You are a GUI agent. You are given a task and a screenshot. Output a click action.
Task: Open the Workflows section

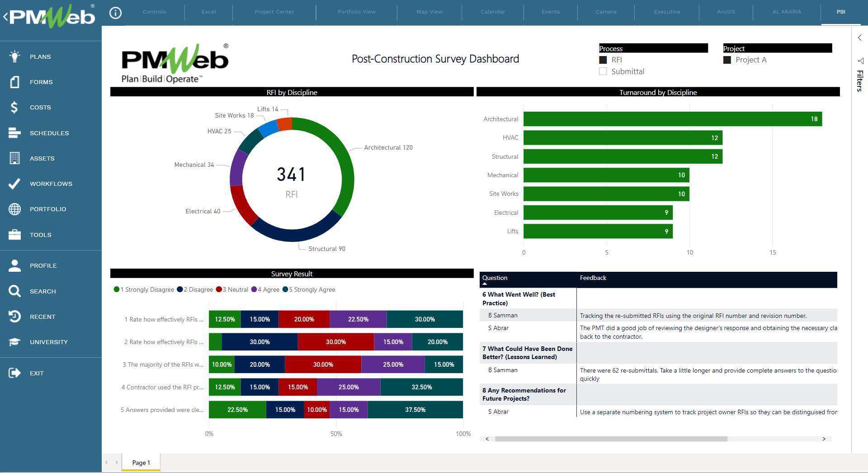(x=51, y=184)
